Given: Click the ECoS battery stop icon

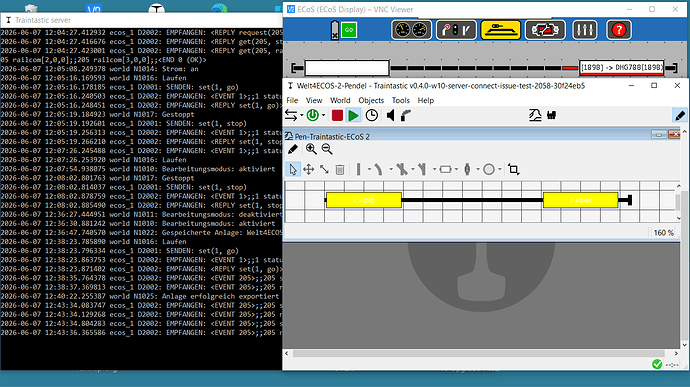Looking at the screenshot, I should (335, 30).
